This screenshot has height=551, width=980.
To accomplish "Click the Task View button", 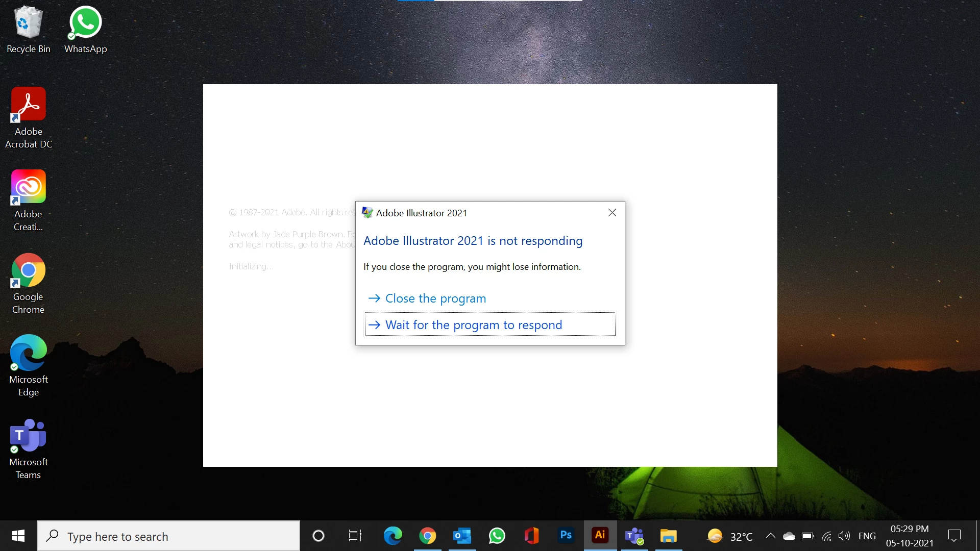I will pyautogui.click(x=355, y=536).
